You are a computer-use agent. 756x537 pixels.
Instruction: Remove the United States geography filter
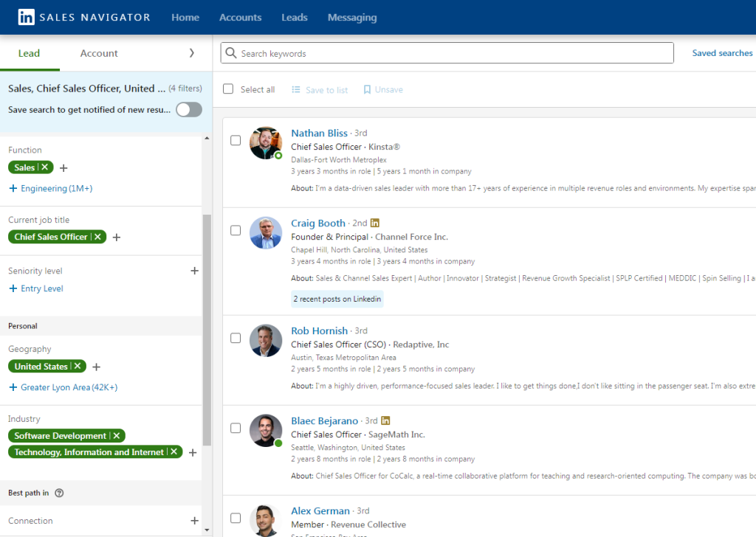(78, 367)
